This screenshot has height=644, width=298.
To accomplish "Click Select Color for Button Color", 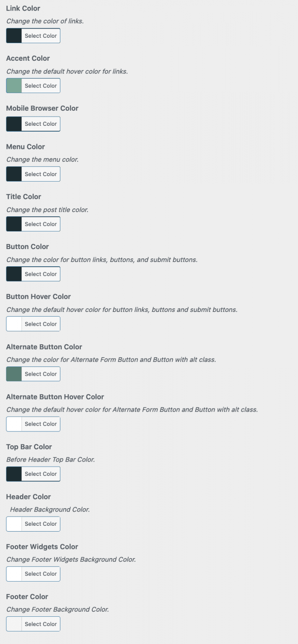I will click(x=41, y=273).
